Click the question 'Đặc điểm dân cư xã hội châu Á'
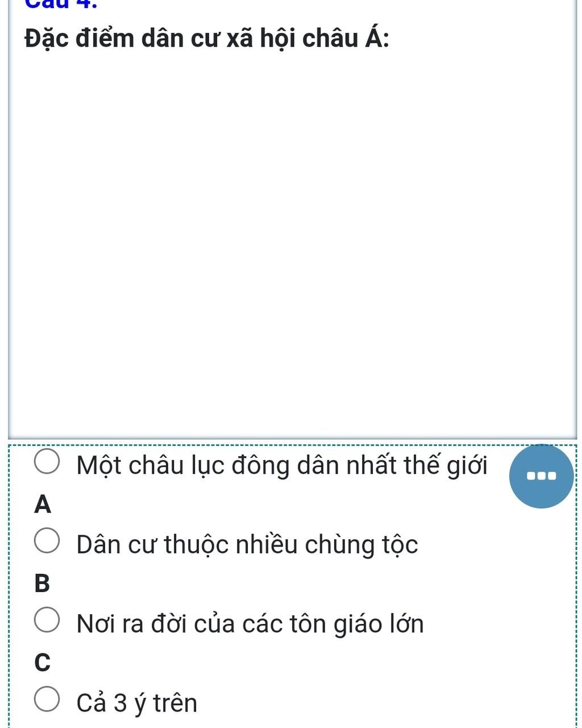582x728 pixels. [x=207, y=39]
